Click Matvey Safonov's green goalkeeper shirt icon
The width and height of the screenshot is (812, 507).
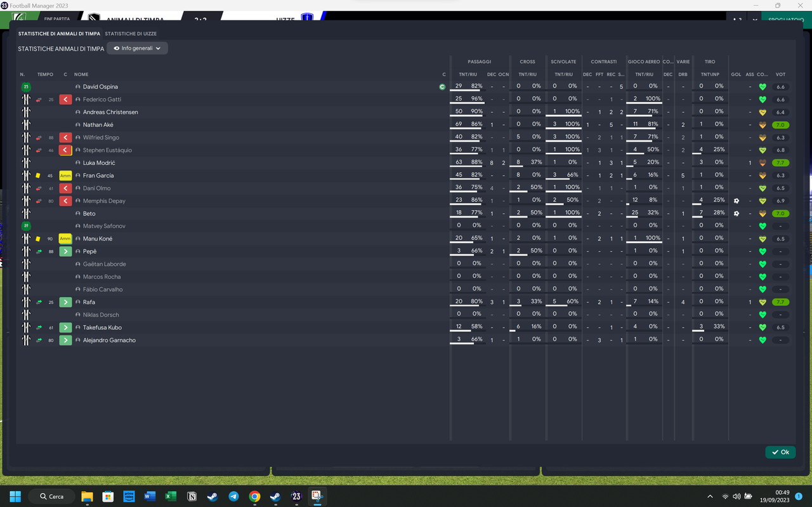pos(26,226)
